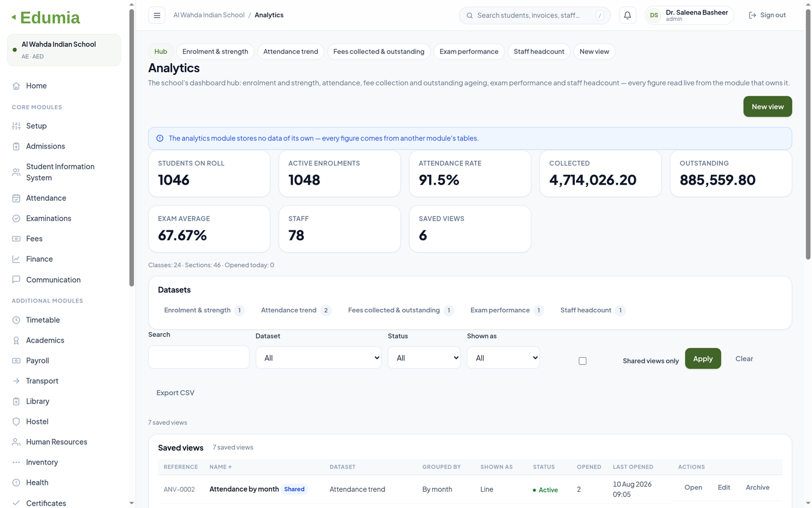812x508 pixels.
Task: Click the Examinations checkmark icon
Action: (x=16, y=218)
